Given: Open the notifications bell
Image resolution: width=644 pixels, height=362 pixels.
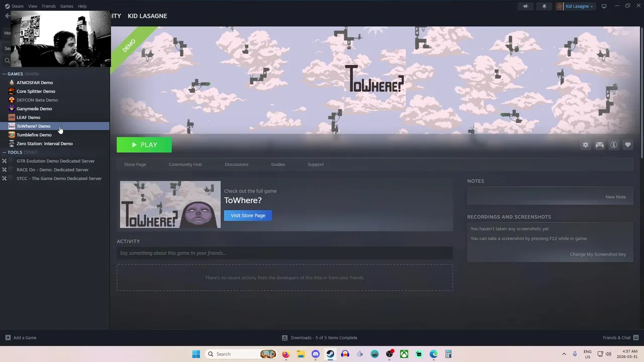Looking at the screenshot, I should point(544,6).
